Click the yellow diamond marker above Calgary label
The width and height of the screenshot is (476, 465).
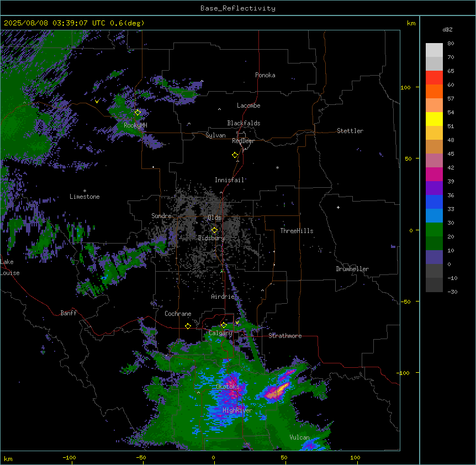pyautogui.click(x=224, y=325)
